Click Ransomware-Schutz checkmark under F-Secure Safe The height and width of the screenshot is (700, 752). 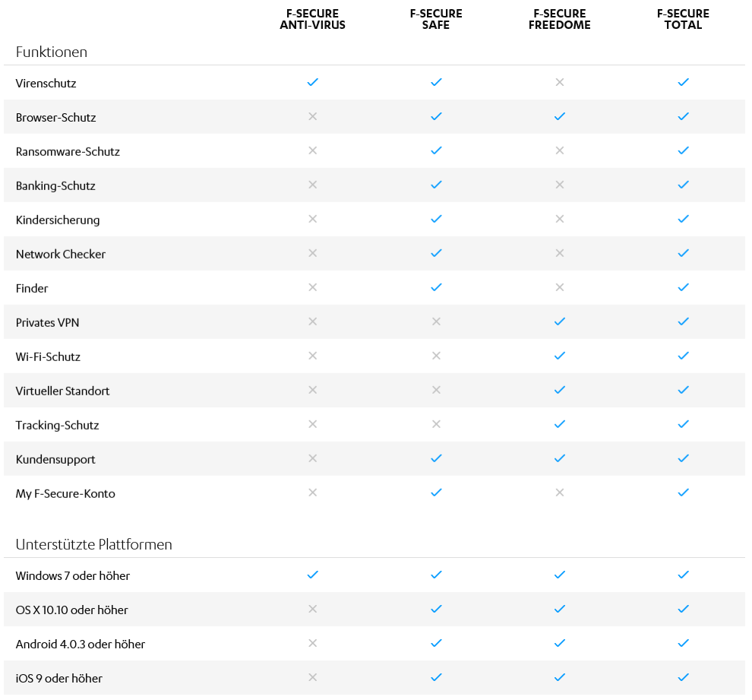click(x=436, y=150)
